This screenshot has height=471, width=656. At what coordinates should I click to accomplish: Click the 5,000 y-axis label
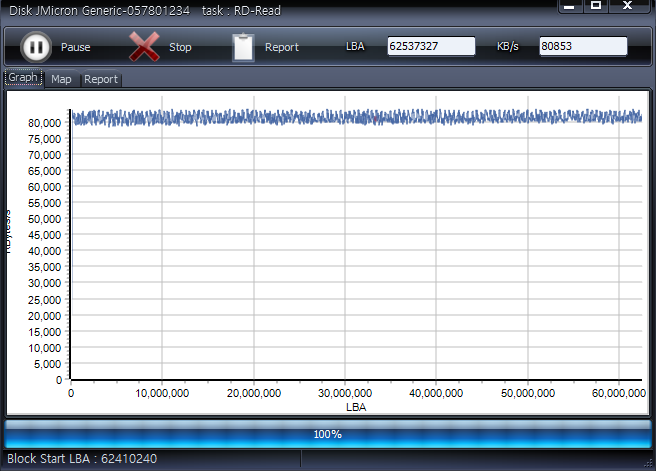point(47,364)
